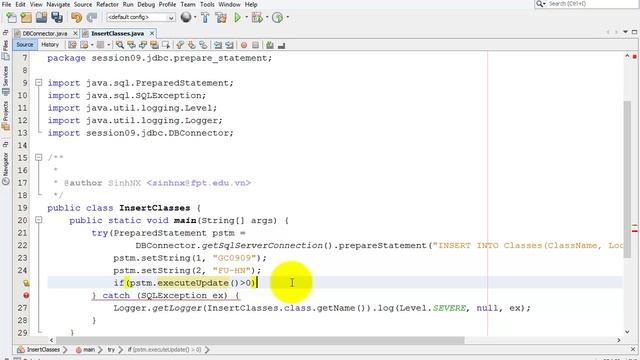Screen dimensions: 640x360
Task: Click the Redo toolbar icon
Action: 92,18
